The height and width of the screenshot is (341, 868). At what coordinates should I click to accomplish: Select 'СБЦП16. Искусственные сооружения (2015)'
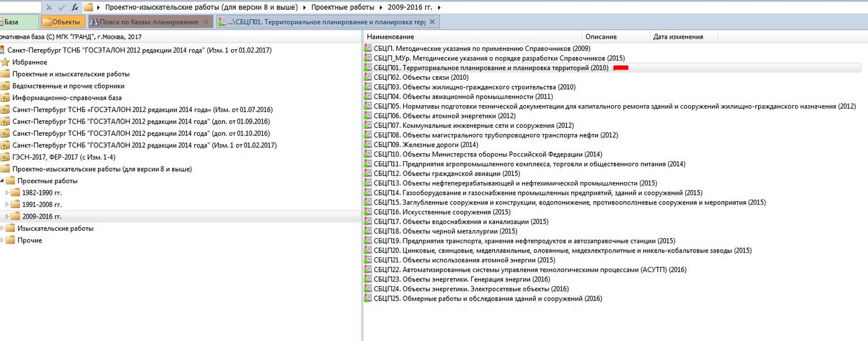coord(442,212)
